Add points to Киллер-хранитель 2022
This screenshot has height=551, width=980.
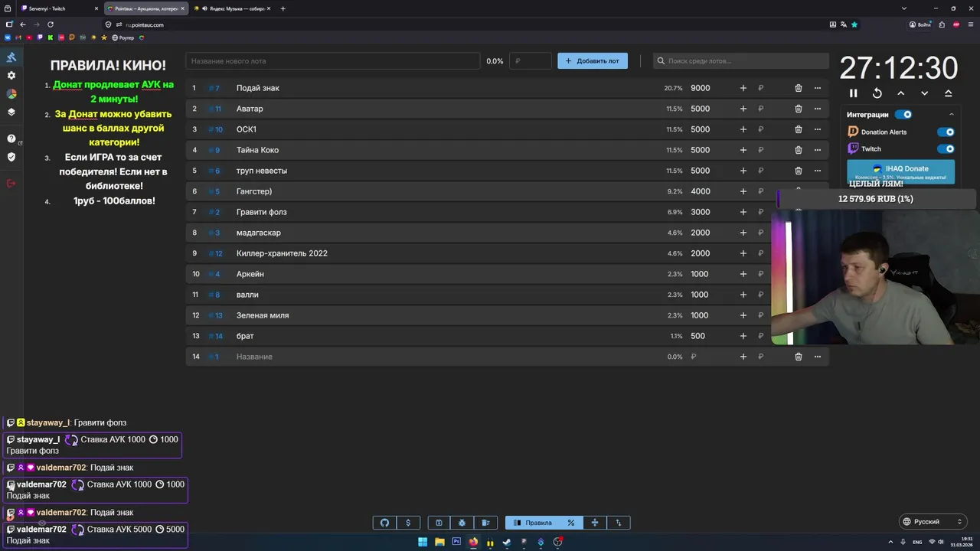pyautogui.click(x=743, y=253)
